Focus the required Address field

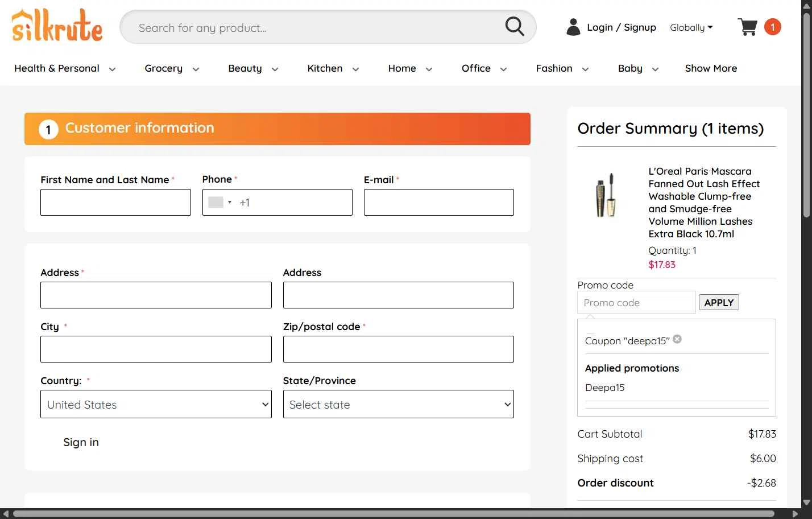(156, 295)
